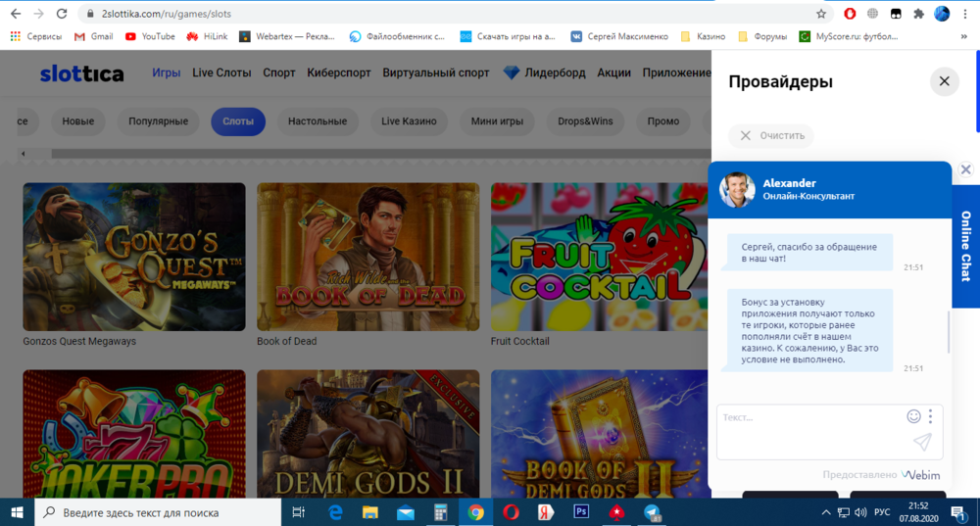Open the Demi Gods II game thumbnail
The width and height of the screenshot is (980, 526).
click(x=368, y=434)
